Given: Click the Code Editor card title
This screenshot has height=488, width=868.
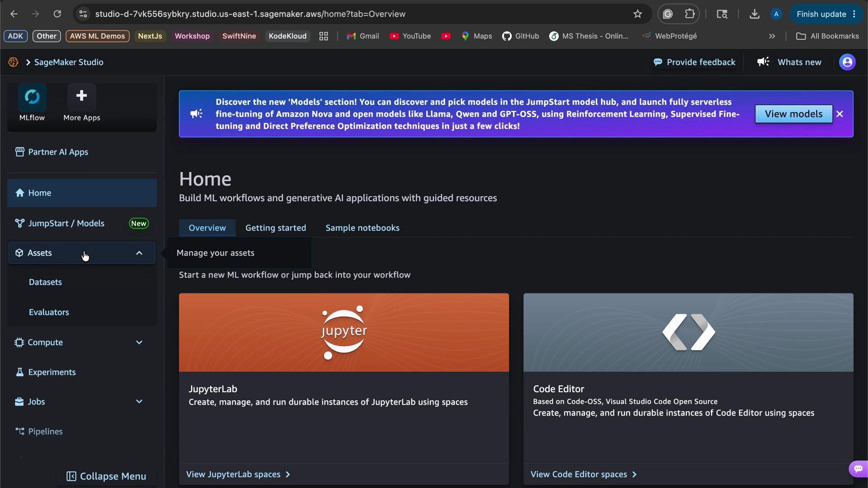Looking at the screenshot, I should tap(558, 389).
